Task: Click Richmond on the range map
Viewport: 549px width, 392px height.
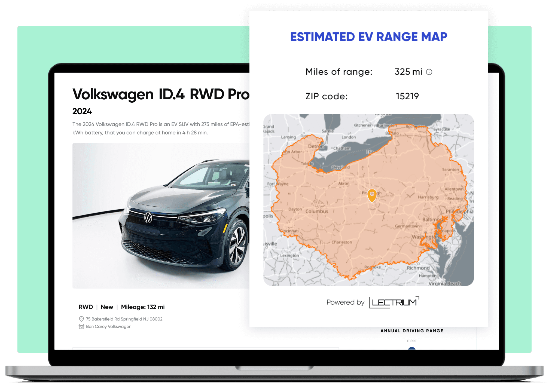Action: point(418,268)
